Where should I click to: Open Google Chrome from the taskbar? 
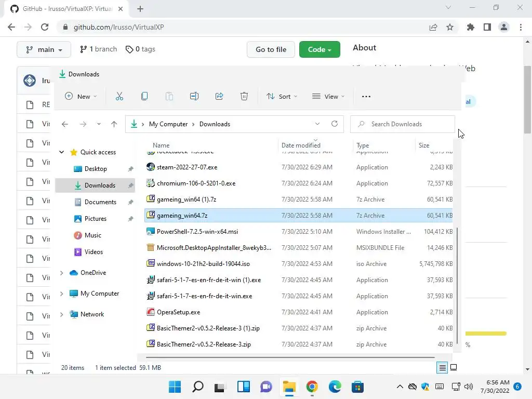point(312,387)
